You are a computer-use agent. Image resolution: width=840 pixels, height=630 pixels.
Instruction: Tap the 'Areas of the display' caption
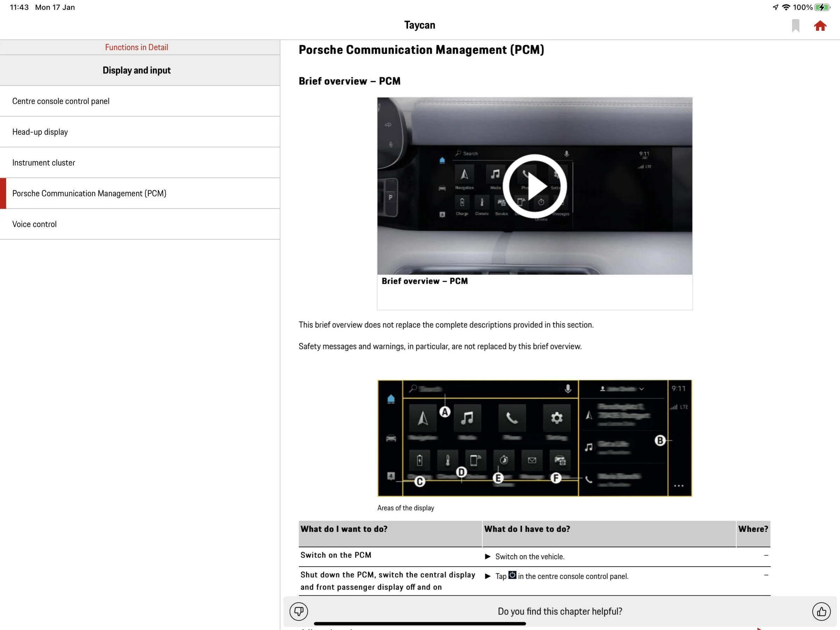click(x=406, y=508)
